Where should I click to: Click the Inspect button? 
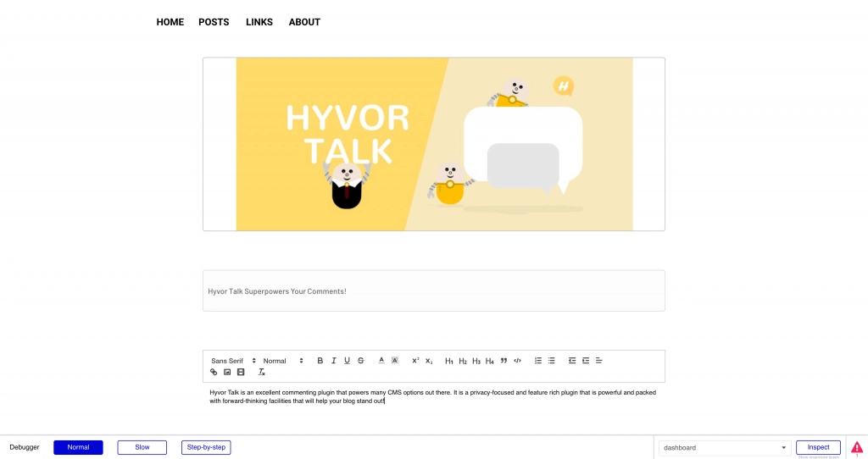click(x=818, y=447)
